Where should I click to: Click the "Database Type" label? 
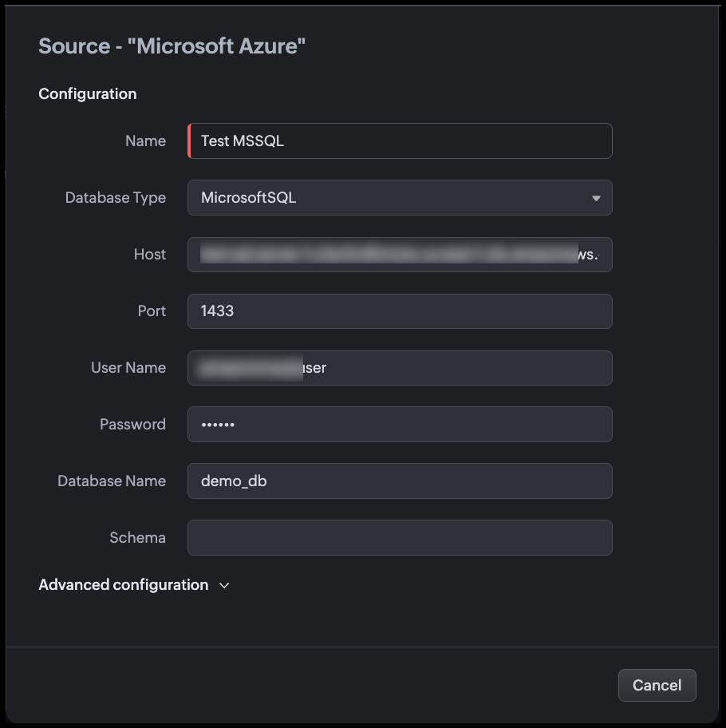pyautogui.click(x=116, y=198)
